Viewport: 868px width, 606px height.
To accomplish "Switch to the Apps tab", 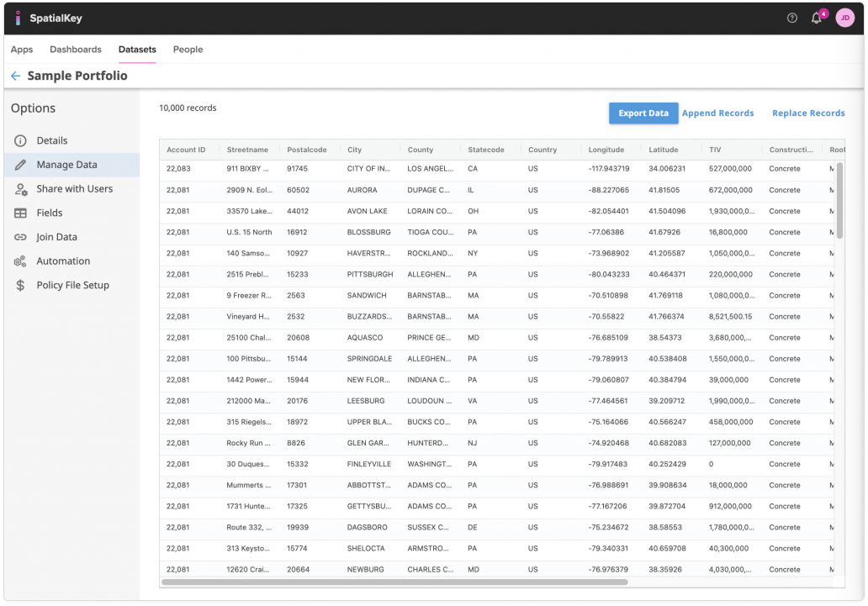I will coord(22,50).
